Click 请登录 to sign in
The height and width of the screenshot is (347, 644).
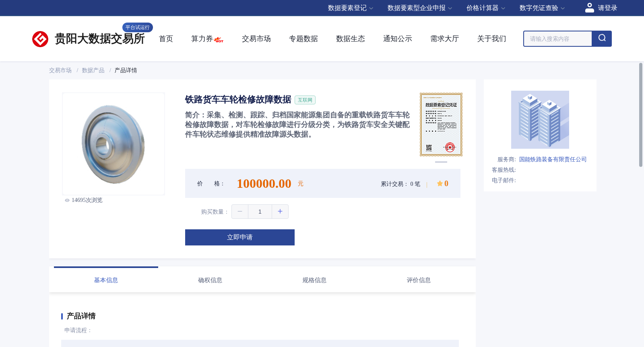tap(607, 8)
